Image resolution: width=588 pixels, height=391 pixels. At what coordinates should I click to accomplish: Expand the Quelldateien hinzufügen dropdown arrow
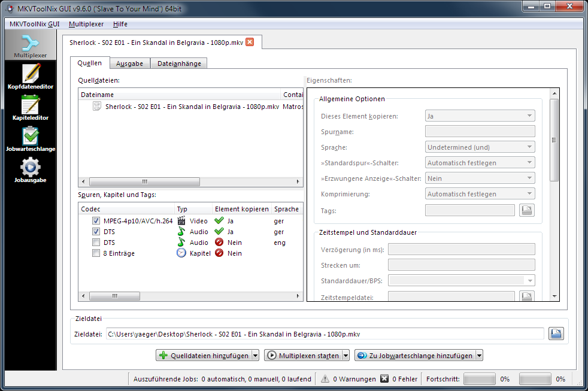click(x=255, y=356)
